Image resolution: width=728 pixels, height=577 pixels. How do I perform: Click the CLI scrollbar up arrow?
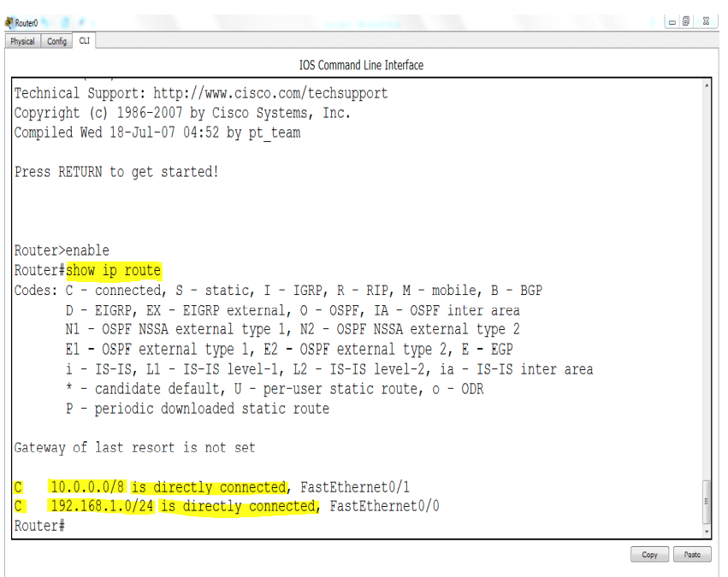(707, 85)
